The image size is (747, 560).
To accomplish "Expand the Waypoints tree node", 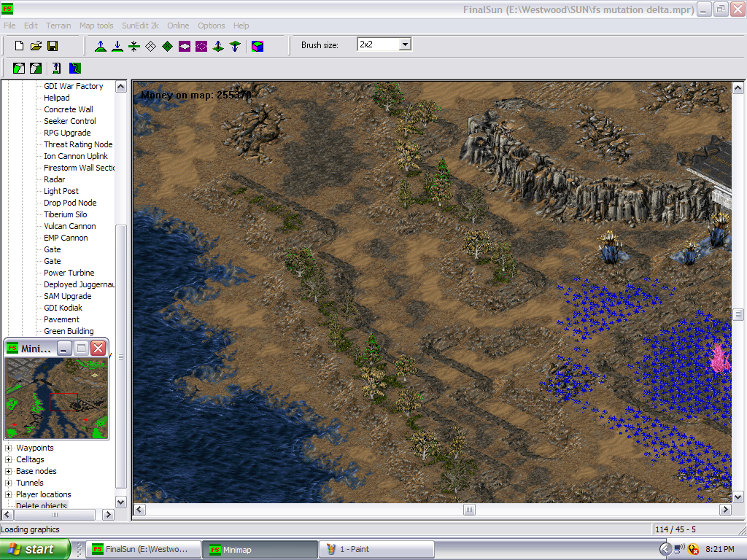I will click(8, 448).
